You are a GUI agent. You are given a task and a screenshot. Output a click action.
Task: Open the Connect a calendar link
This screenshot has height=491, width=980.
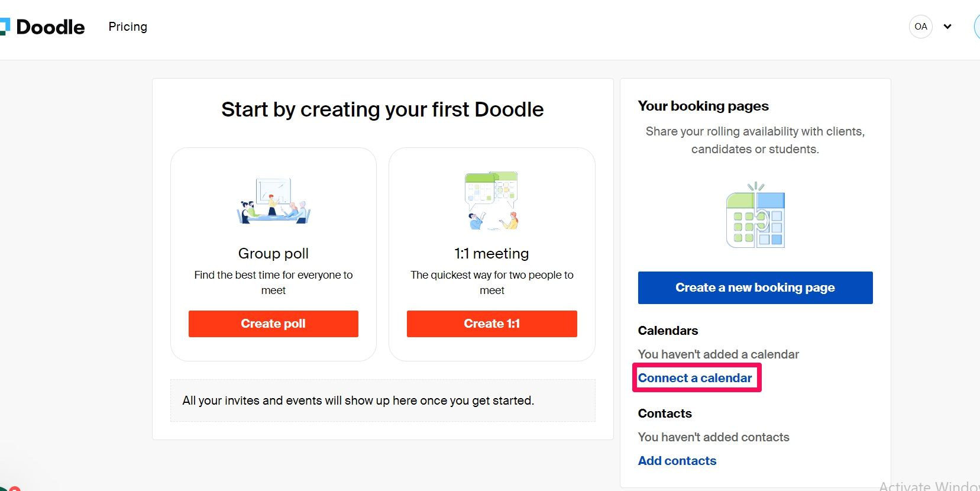click(696, 377)
